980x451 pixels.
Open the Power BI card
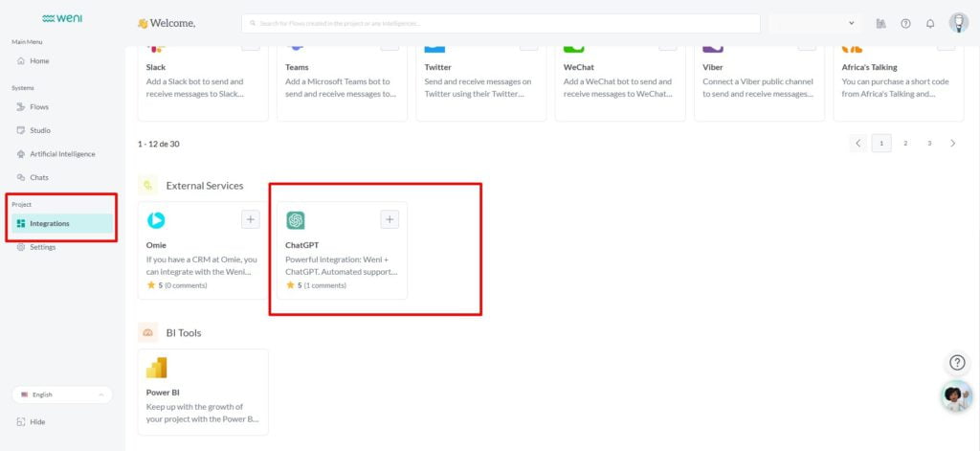click(x=203, y=392)
